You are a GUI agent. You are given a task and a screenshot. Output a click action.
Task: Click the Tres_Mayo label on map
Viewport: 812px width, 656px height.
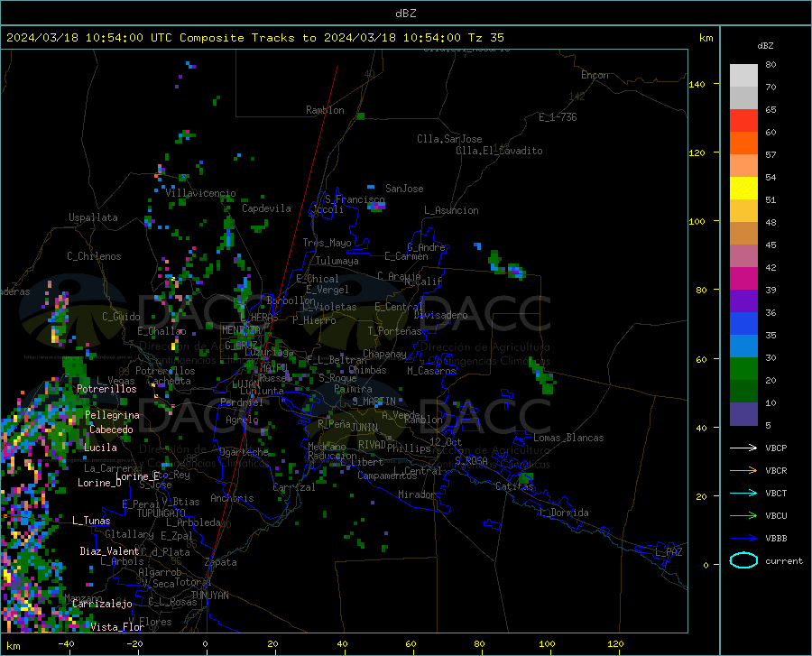pyautogui.click(x=327, y=243)
